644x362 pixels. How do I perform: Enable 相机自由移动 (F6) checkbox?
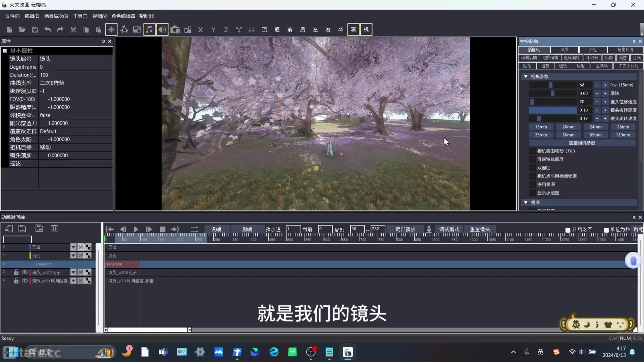coord(532,151)
